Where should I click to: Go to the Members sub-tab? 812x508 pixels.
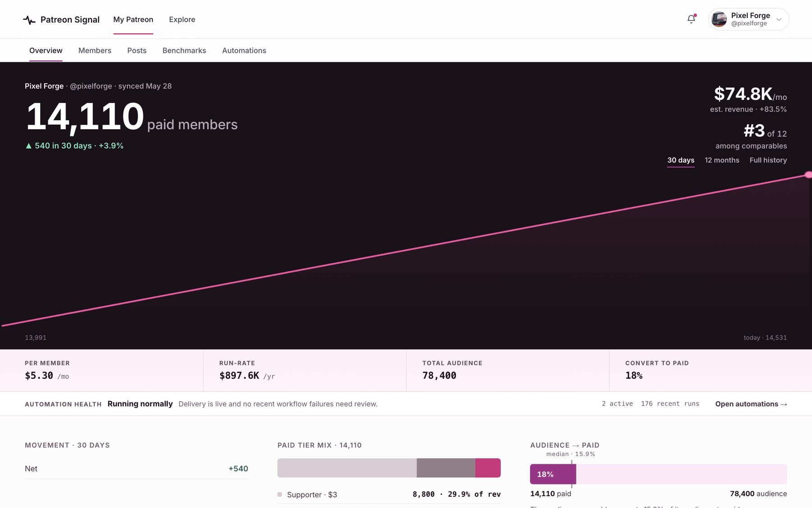(95, 51)
